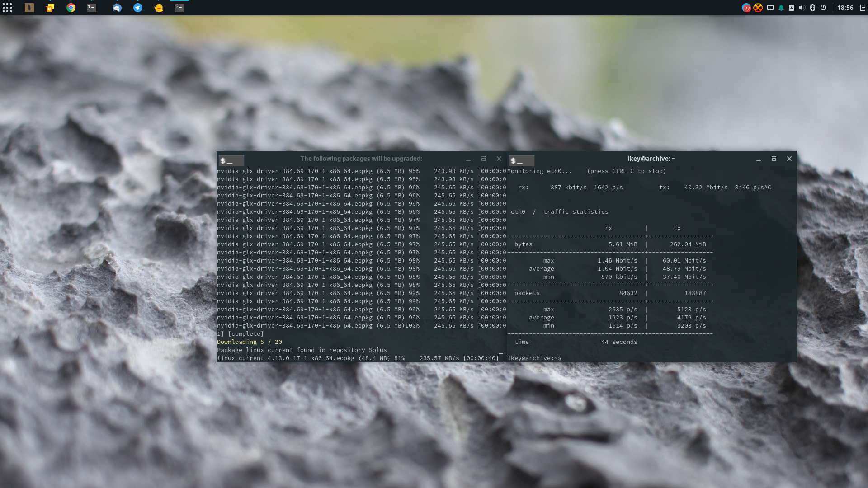Click the '887 kbit/s' live rx rate
868x488 pixels.
[x=569, y=188]
